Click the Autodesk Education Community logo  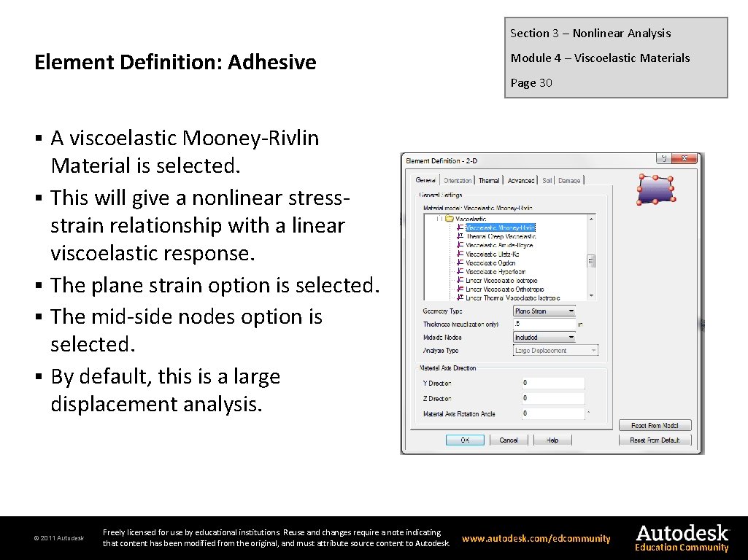click(682, 537)
